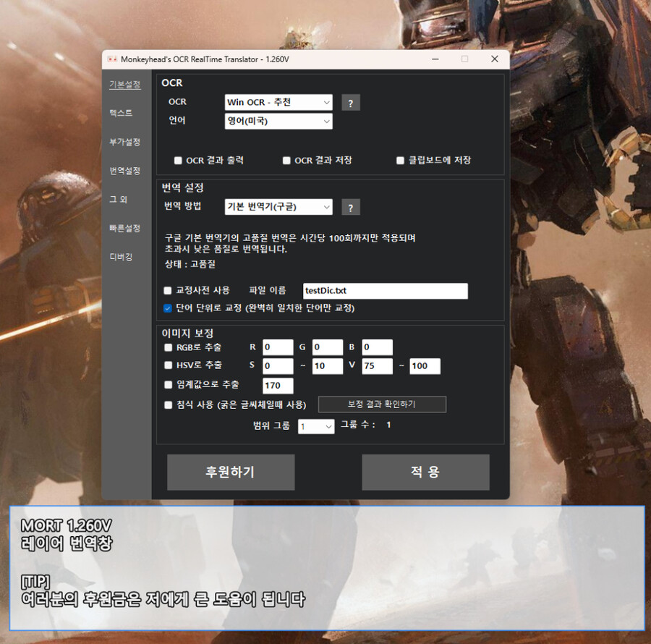This screenshot has height=644, width=651.
Task: Click the 보정 결과 확인하기 button
Action: pyautogui.click(x=382, y=404)
